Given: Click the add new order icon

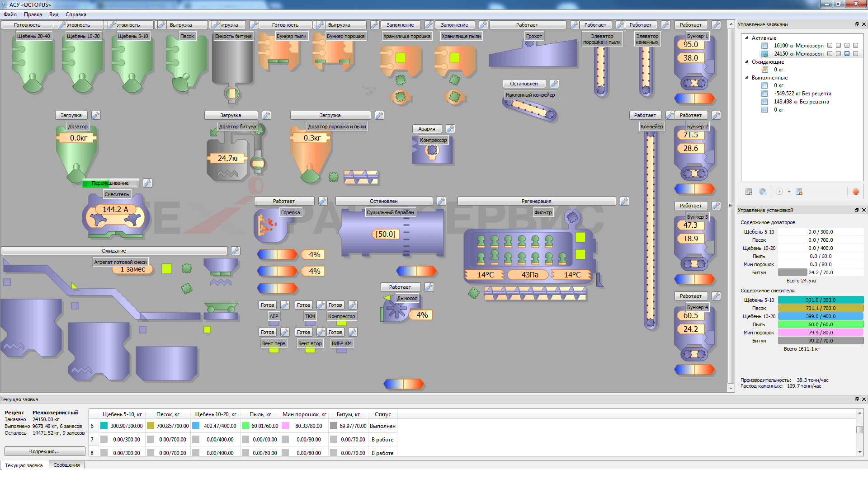Looking at the screenshot, I should [749, 192].
